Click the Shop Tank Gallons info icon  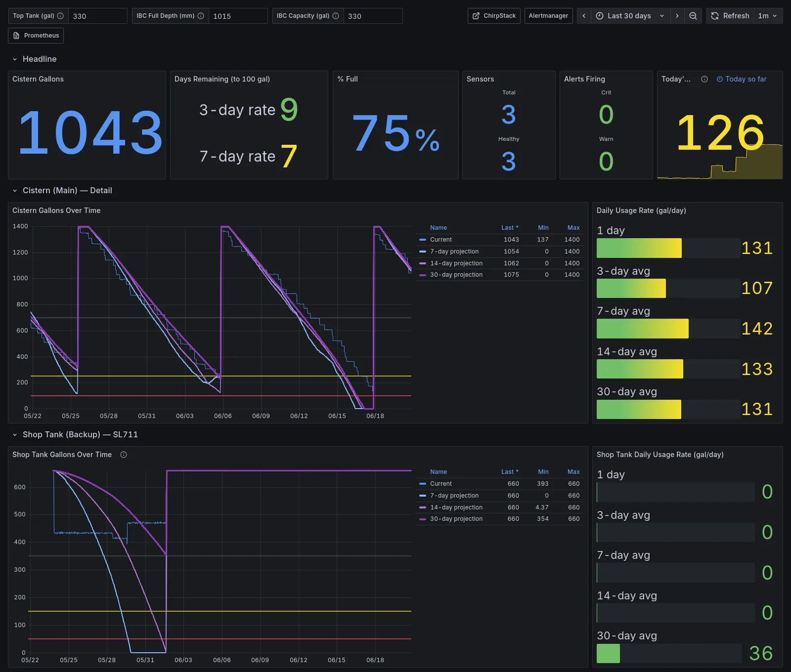coord(124,455)
